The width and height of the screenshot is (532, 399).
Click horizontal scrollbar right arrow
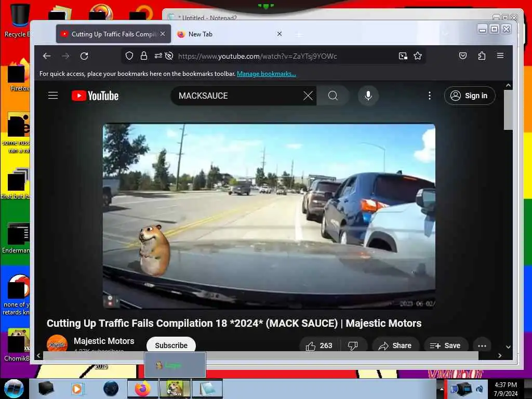(500, 355)
